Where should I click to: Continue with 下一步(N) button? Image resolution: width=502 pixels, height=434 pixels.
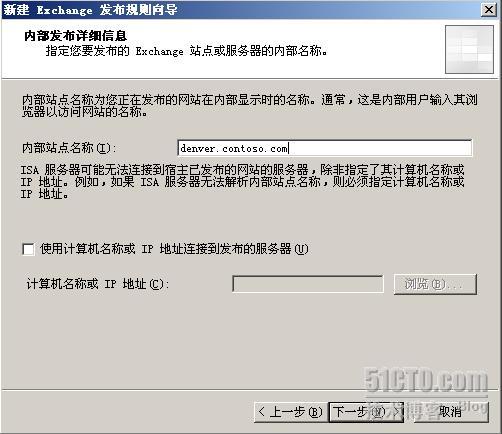coord(366,412)
